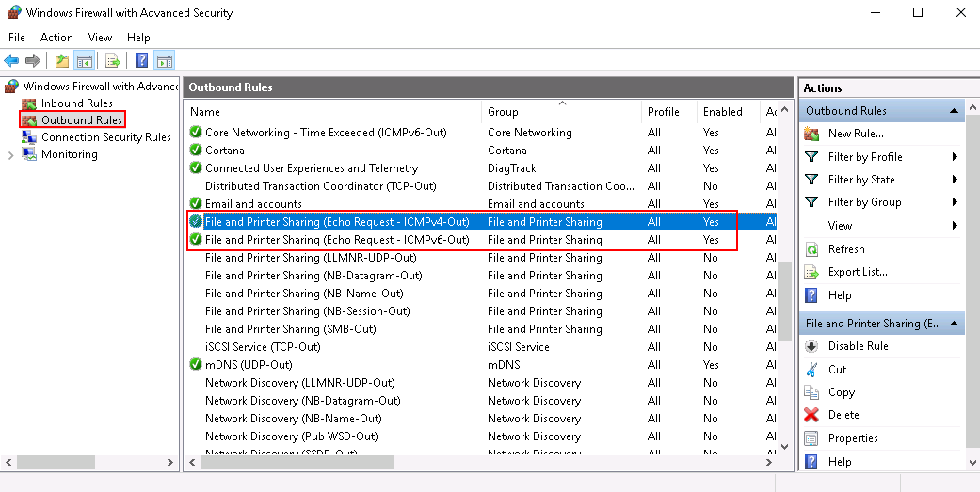This screenshot has width=980, height=492.
Task: Select Outbound Rules in the tree
Action: pyautogui.click(x=82, y=119)
